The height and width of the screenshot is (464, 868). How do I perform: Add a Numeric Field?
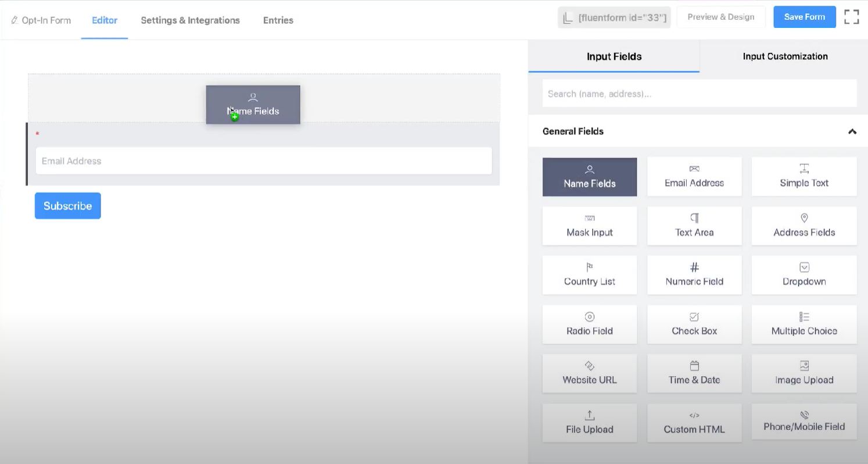pyautogui.click(x=694, y=274)
